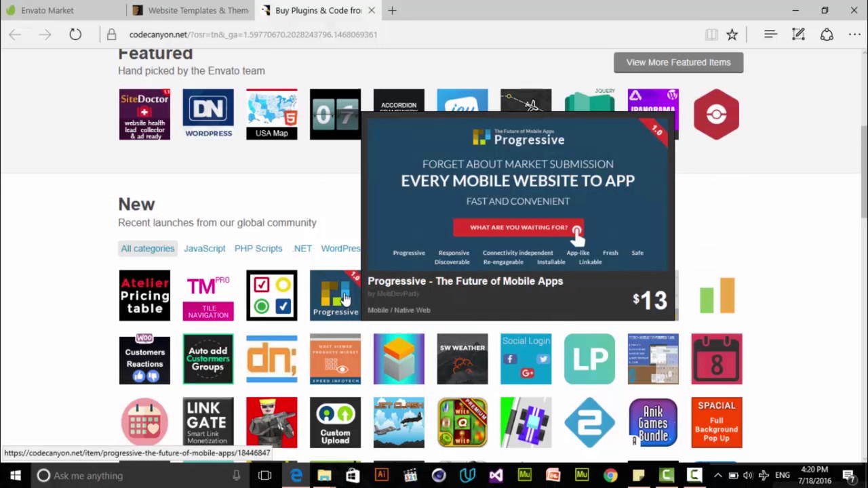Make a Web Note

coord(798,35)
